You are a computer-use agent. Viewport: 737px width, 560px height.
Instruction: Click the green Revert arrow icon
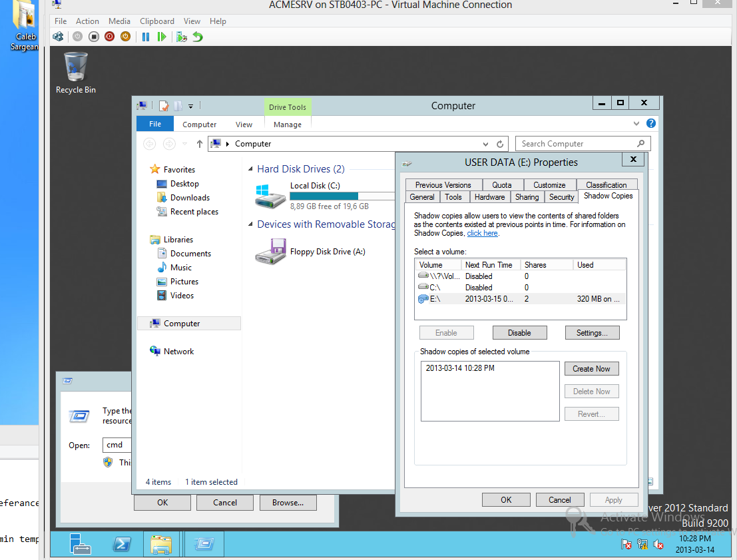pos(198,37)
